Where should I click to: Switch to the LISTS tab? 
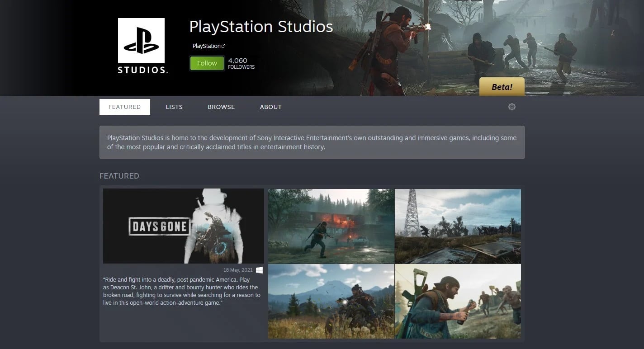tap(174, 107)
